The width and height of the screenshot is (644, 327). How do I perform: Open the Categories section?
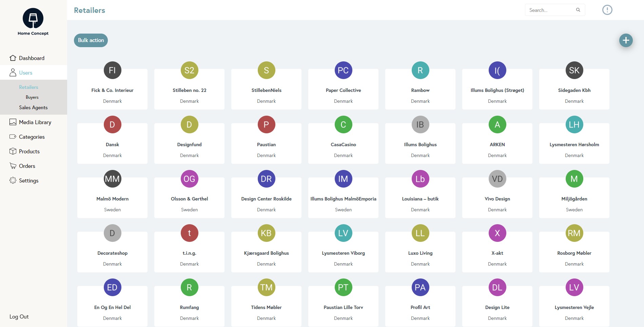click(34, 137)
